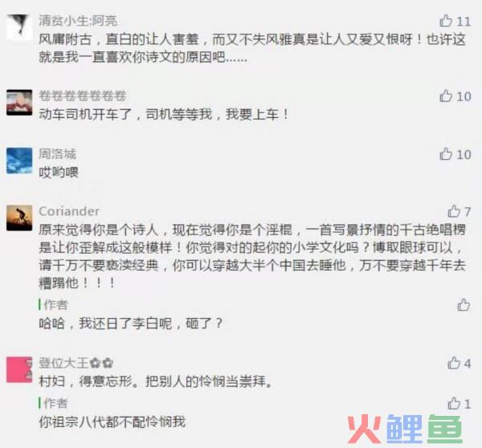Like the author's 李白 reply
This screenshot has width=482, height=448.
coord(464,305)
